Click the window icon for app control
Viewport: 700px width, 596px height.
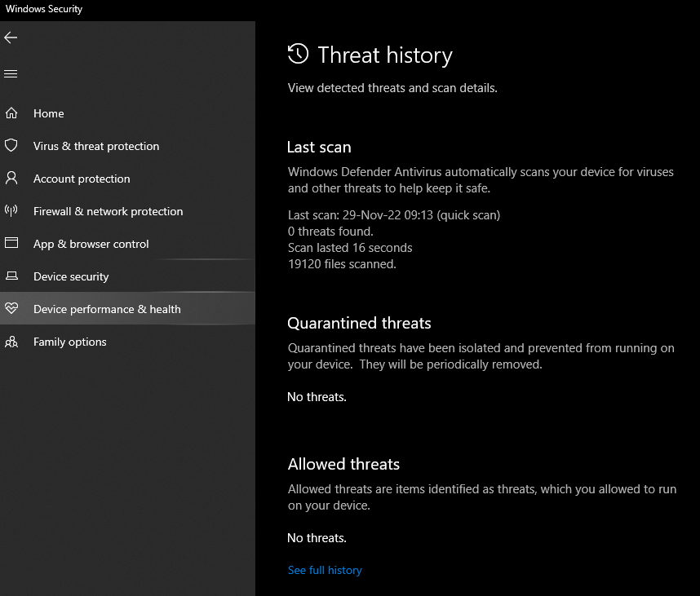(x=11, y=243)
